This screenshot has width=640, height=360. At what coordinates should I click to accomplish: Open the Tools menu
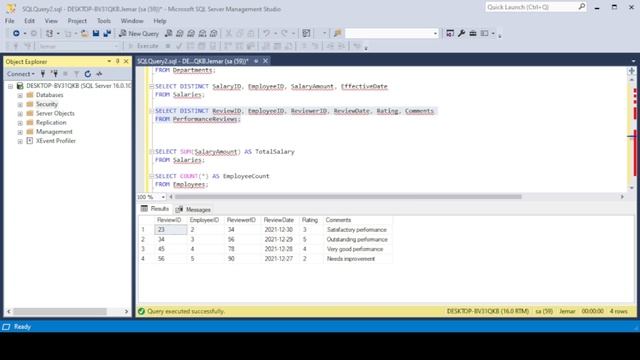104,21
